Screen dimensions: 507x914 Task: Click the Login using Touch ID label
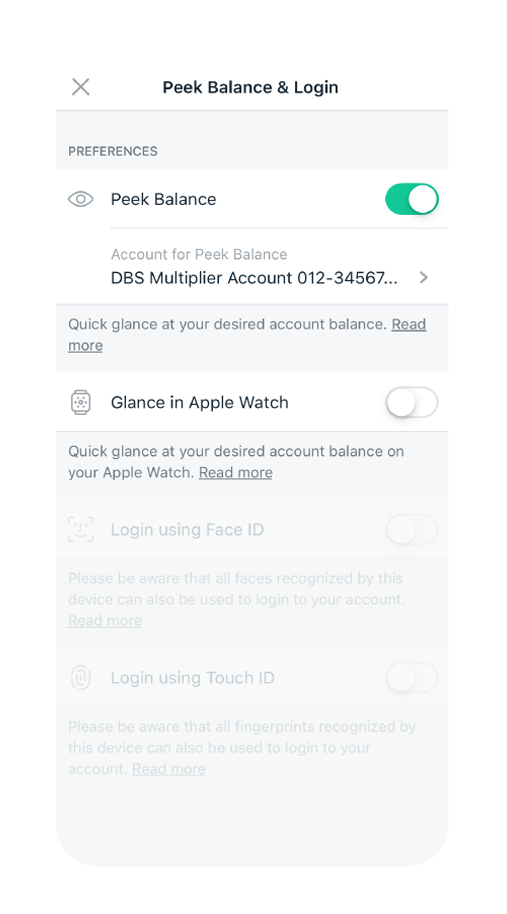pos(192,677)
